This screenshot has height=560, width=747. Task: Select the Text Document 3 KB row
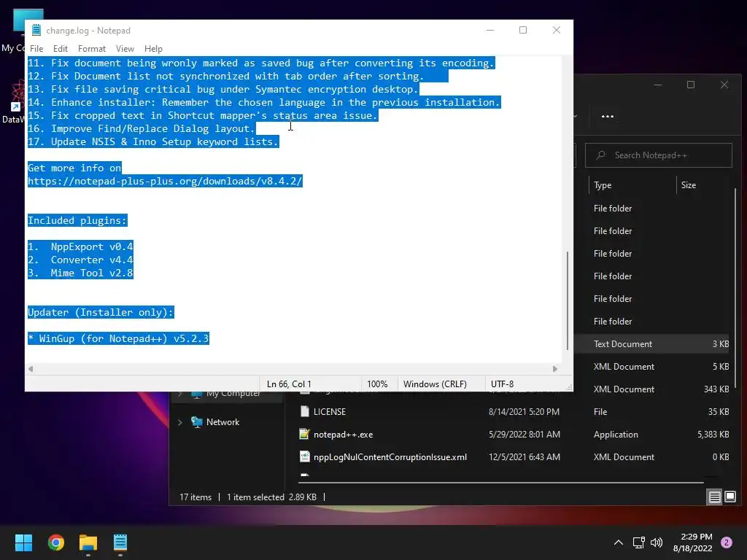tap(653, 344)
